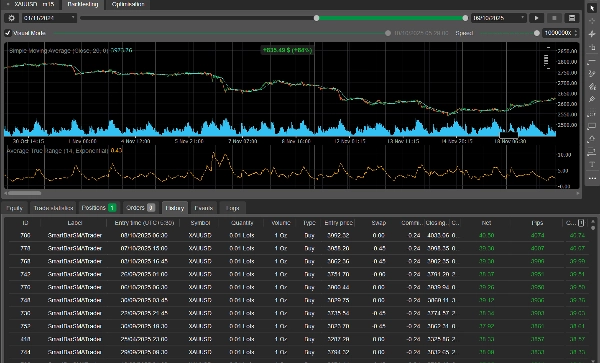The image size is (600, 363).
Task: Select the first history row SmartBarSMATrader label
Action: point(75,235)
